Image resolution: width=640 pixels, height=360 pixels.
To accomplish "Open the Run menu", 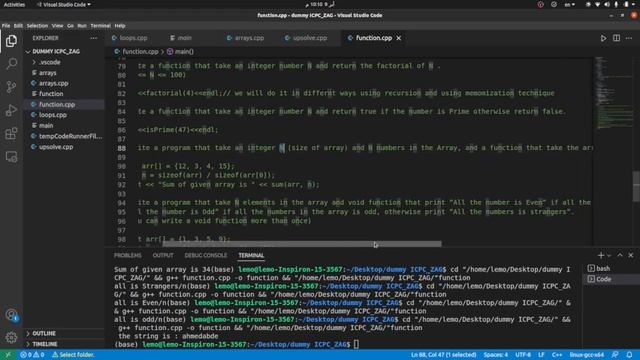I will [82, 25].
